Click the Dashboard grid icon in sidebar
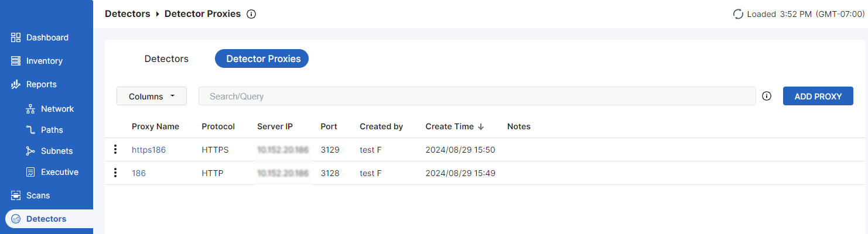The image size is (868, 234). (16, 37)
